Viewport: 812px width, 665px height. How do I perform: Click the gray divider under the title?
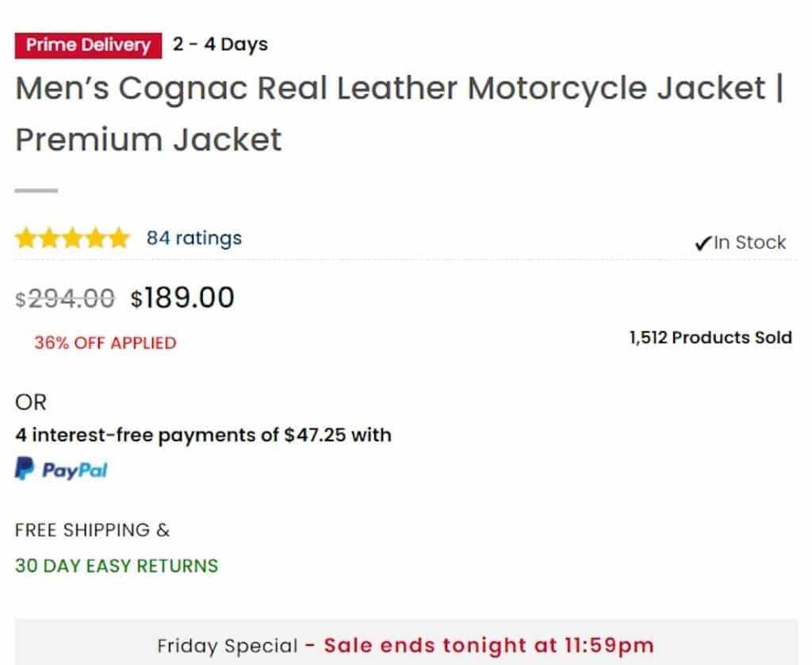[x=36, y=190]
